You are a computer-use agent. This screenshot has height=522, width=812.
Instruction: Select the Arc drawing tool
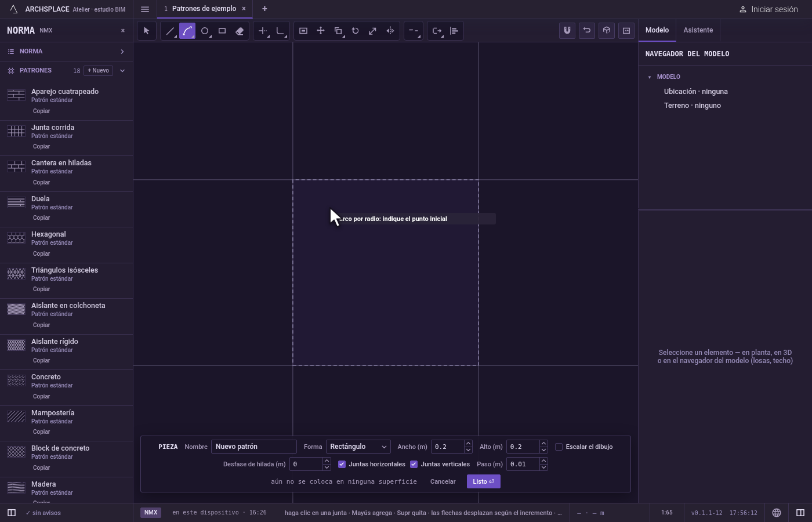click(187, 31)
